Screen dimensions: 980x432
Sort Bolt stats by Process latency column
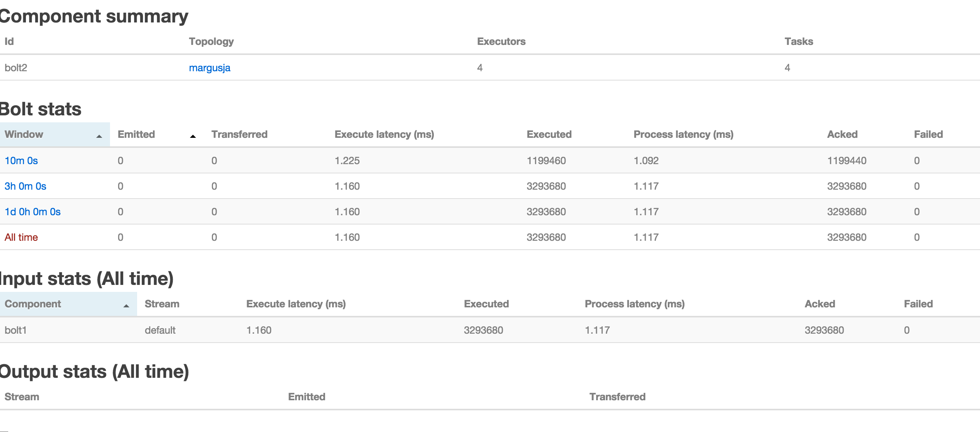(683, 134)
